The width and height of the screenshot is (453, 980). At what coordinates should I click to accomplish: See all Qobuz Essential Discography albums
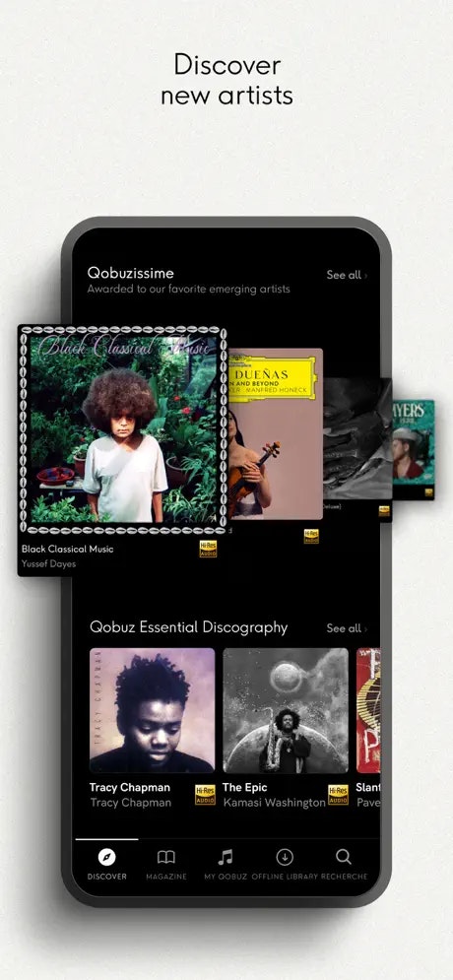(x=347, y=628)
